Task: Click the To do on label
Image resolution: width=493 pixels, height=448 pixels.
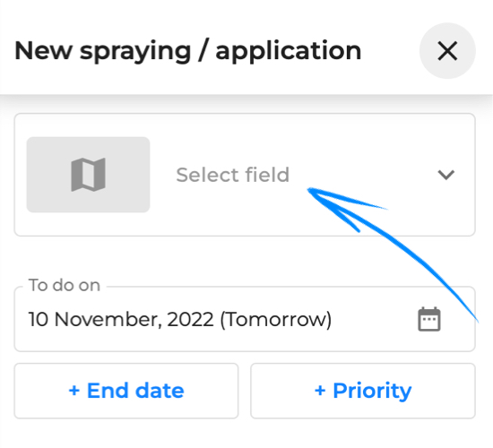Action: [65, 285]
